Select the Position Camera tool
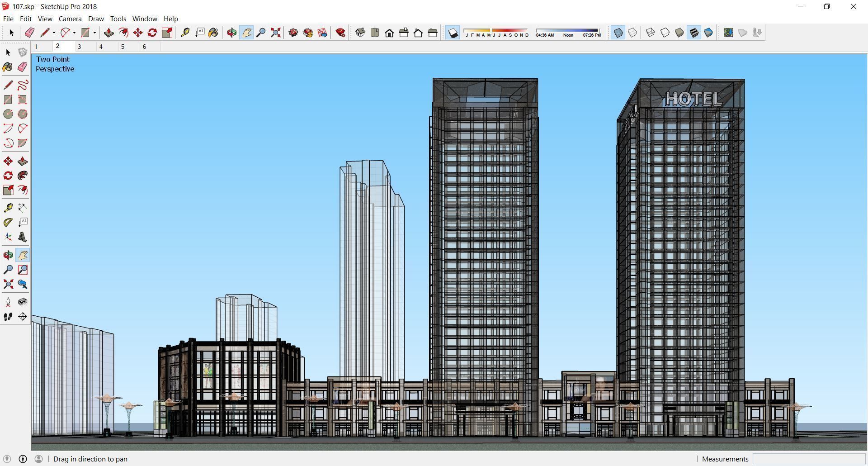This screenshot has width=868, height=466. [8, 302]
